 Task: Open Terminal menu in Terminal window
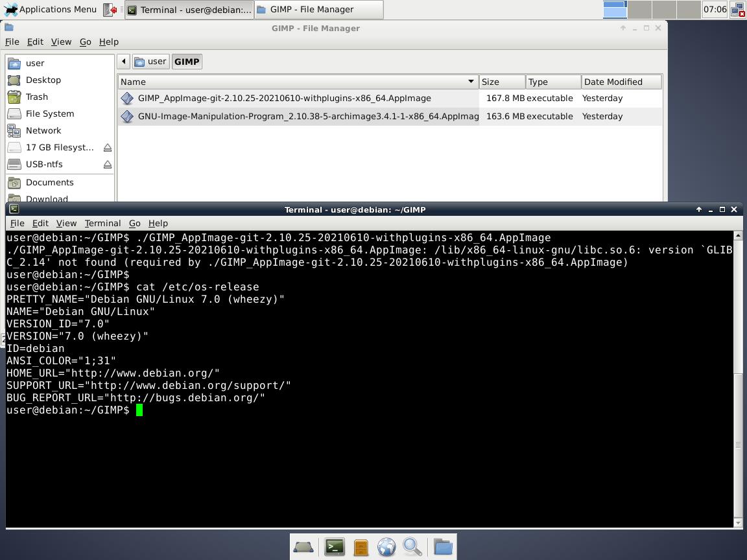[x=102, y=224]
